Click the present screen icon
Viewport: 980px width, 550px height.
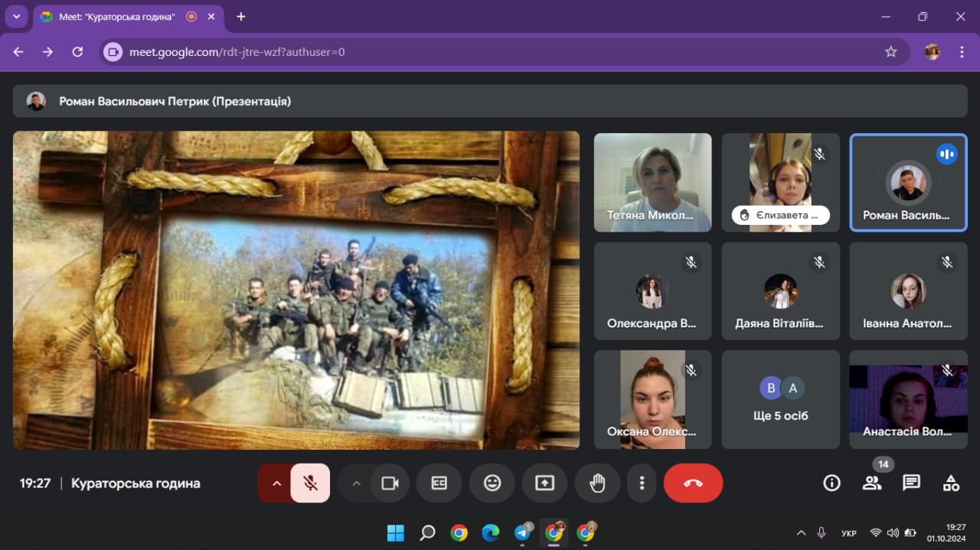(544, 483)
